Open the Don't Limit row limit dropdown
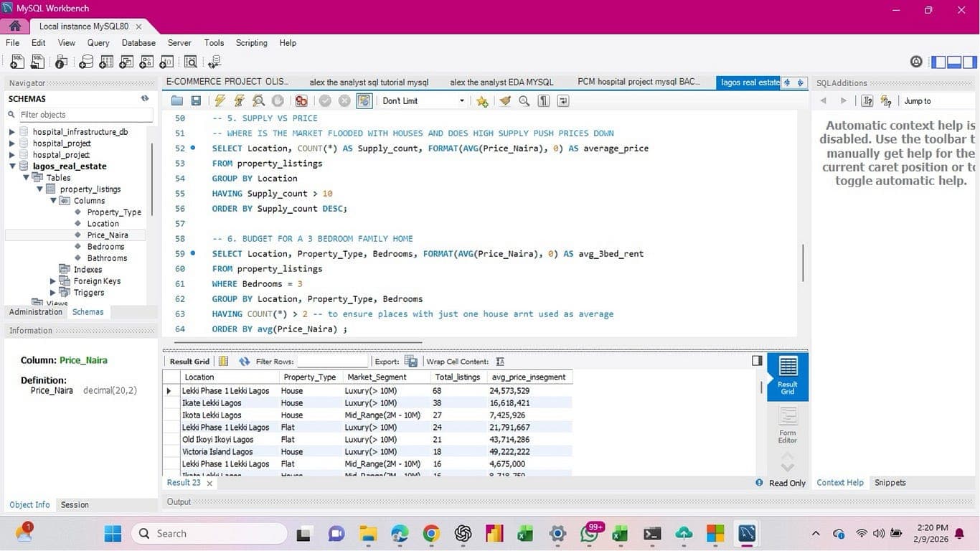The image size is (980, 551). pyautogui.click(x=462, y=100)
